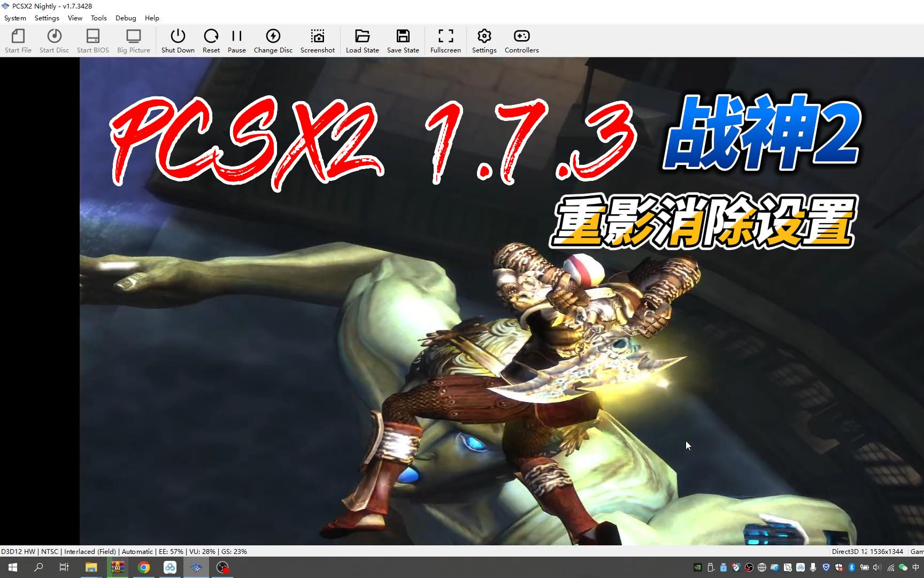Click the VU: 28% usage readout
The image size is (924, 578).
tap(203, 551)
